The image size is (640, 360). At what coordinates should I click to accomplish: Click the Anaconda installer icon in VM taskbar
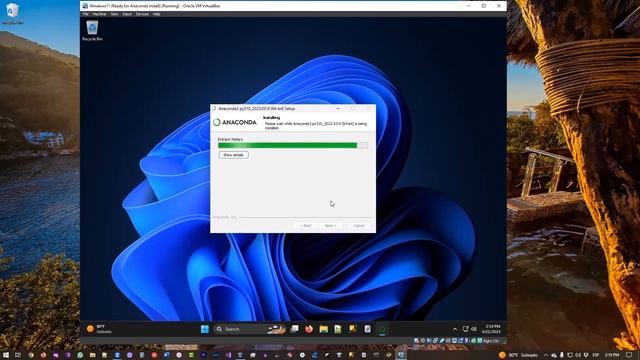tap(382, 329)
